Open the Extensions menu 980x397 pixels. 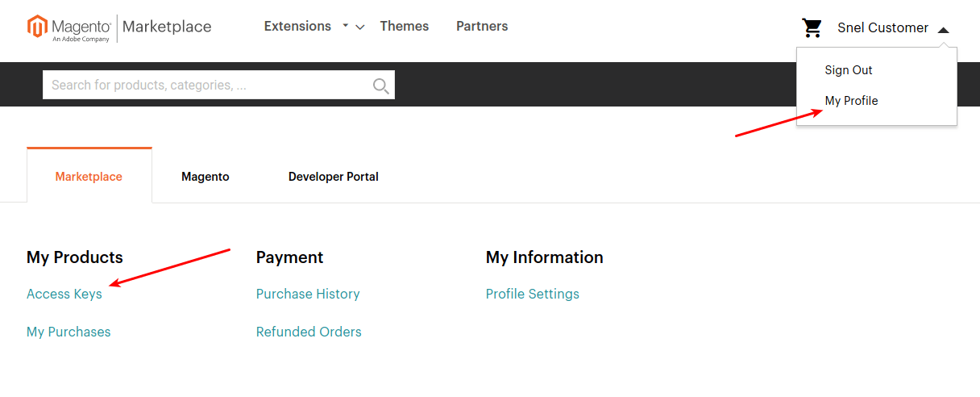297,27
